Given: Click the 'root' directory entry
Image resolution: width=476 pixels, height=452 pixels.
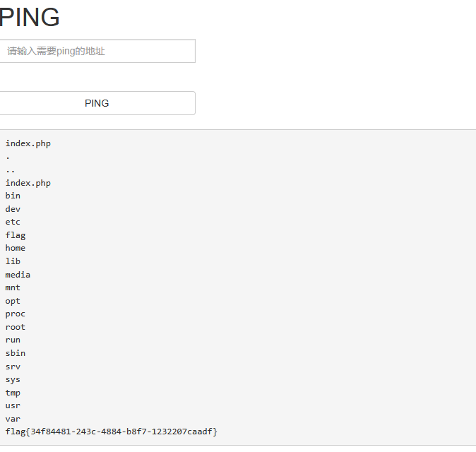Looking at the screenshot, I should 16,327.
